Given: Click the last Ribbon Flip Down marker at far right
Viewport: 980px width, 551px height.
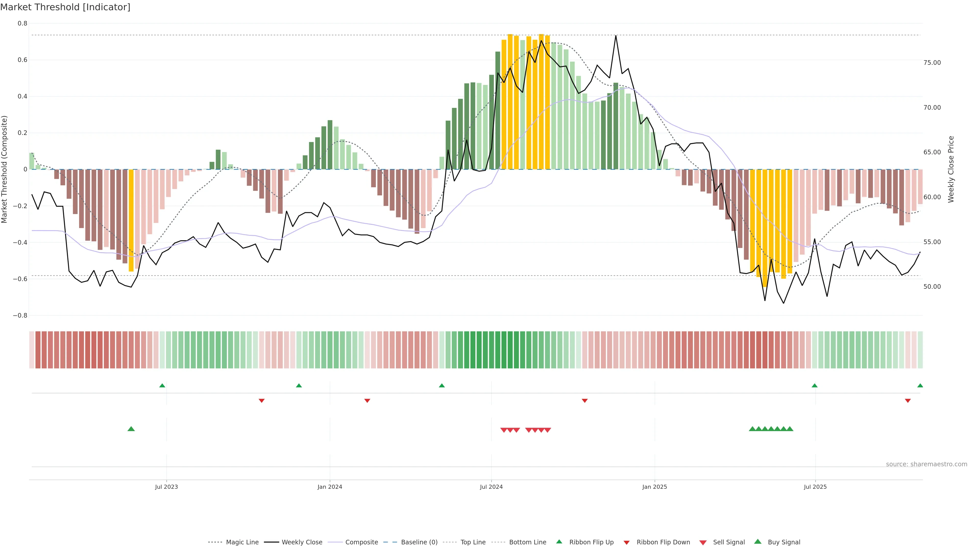Looking at the screenshot, I should pos(908,401).
